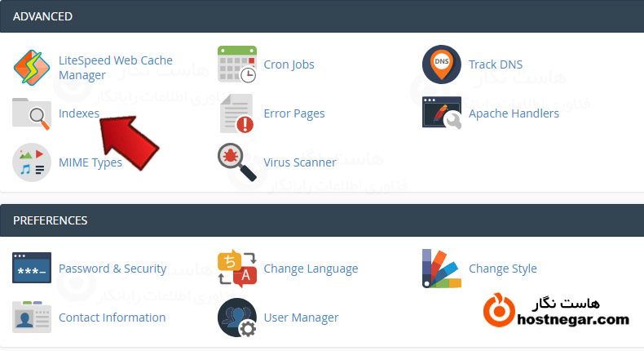
Task: Click the Change Style color swatches icon
Action: (x=442, y=269)
